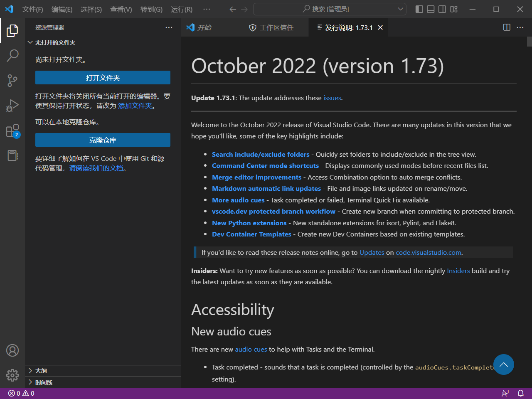Follow the code.visualstudio.com link

(x=428, y=252)
